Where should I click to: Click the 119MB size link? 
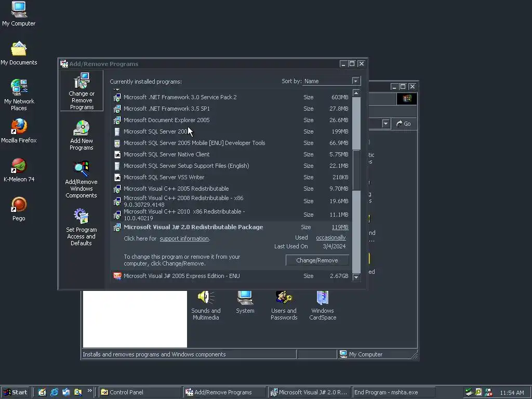(x=340, y=228)
